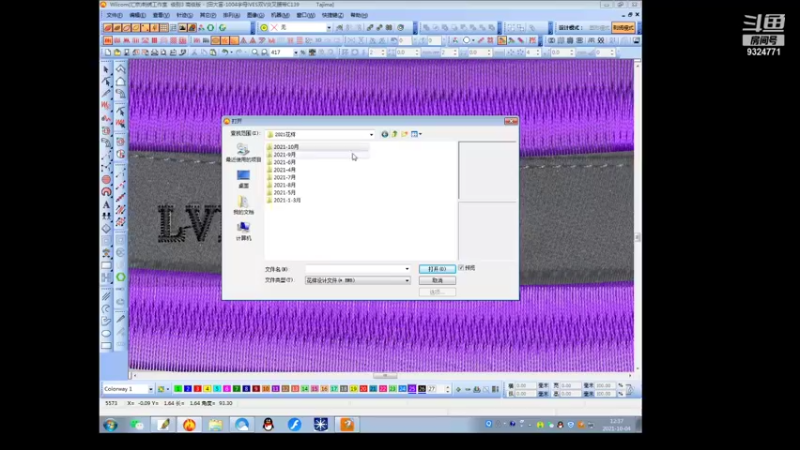This screenshot has width=800, height=450.
Task: Open the 文件 (File) menu
Action: [x=114, y=15]
